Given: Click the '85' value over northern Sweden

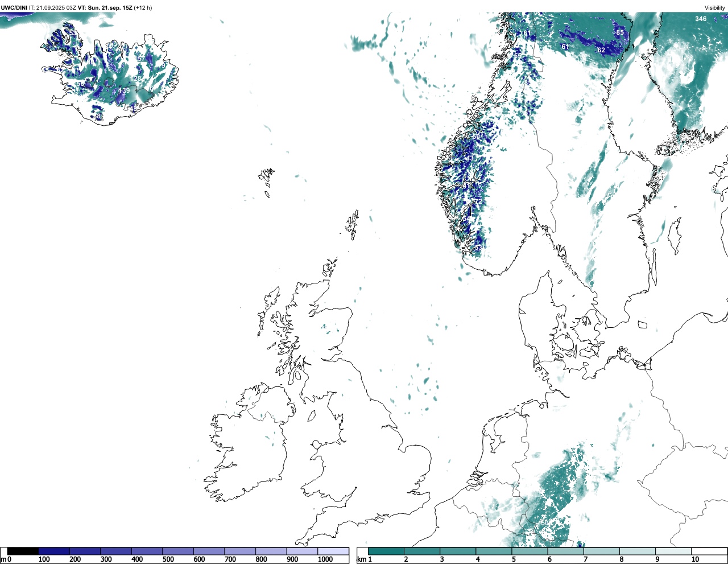Looking at the screenshot, I should coord(620,32).
